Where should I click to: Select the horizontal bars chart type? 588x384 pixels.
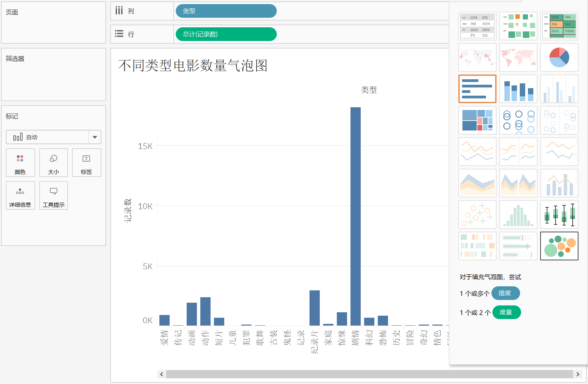[x=477, y=89]
